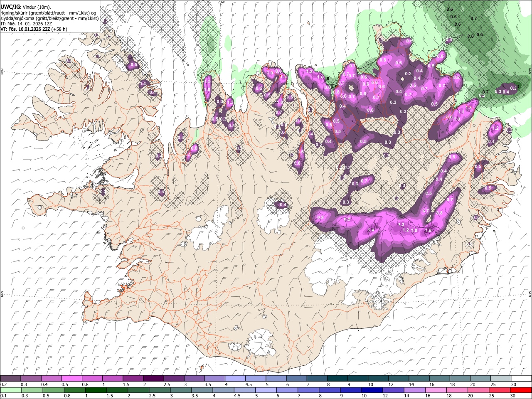Click the palest green 0.1–0.3 rain scale swatch
The height and width of the screenshot is (399, 532).
11,390
